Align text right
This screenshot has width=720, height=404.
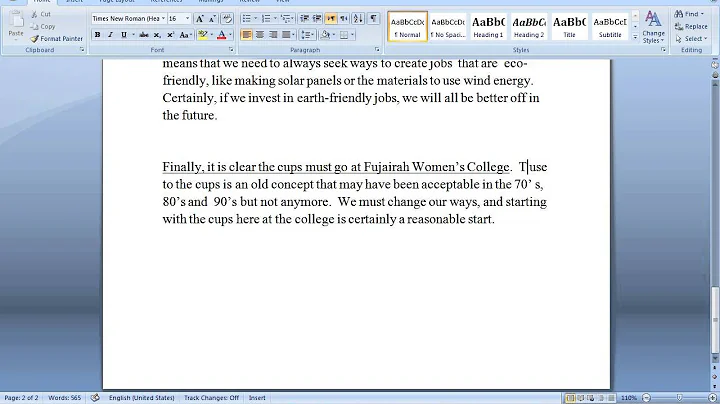tap(273, 35)
